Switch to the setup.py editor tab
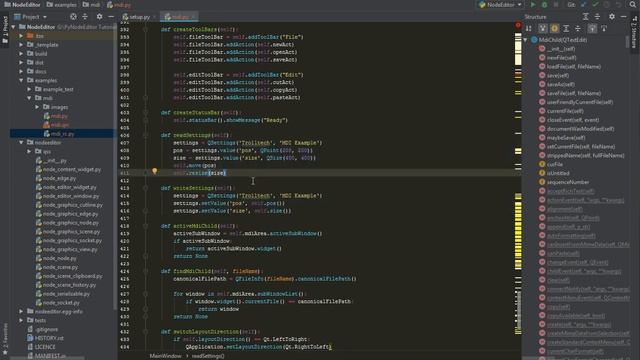The height and width of the screenshot is (360, 640). [139, 17]
